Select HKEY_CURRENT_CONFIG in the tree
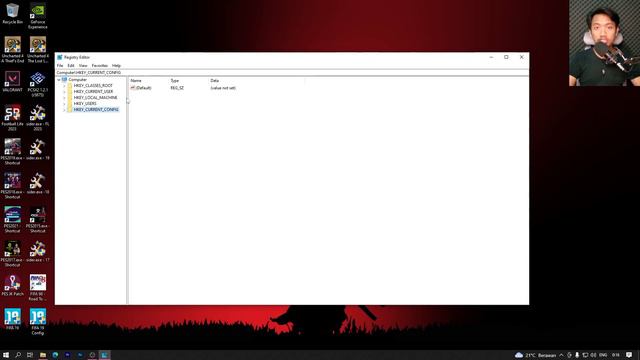The width and height of the screenshot is (640, 360). pos(96,110)
